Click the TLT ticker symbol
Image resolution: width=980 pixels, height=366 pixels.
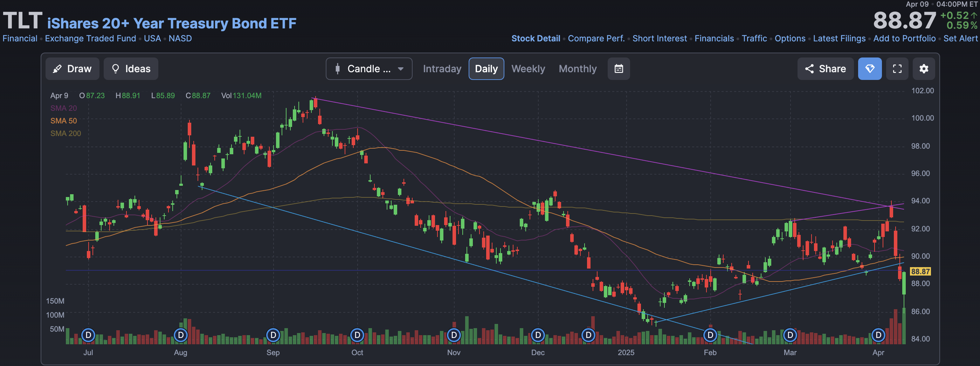[22, 21]
